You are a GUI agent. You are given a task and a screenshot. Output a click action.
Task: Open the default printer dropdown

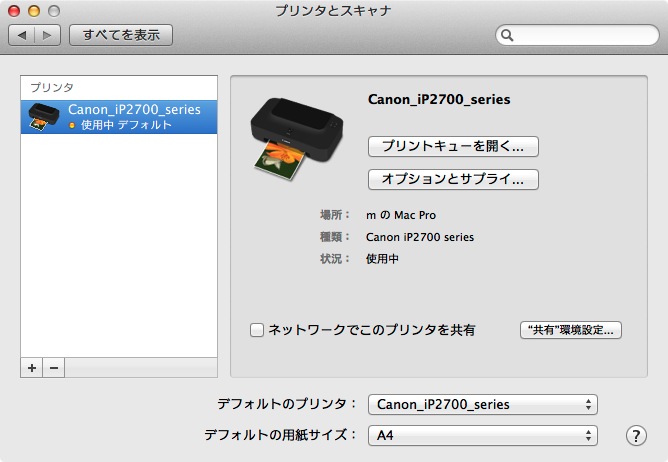pos(482,404)
